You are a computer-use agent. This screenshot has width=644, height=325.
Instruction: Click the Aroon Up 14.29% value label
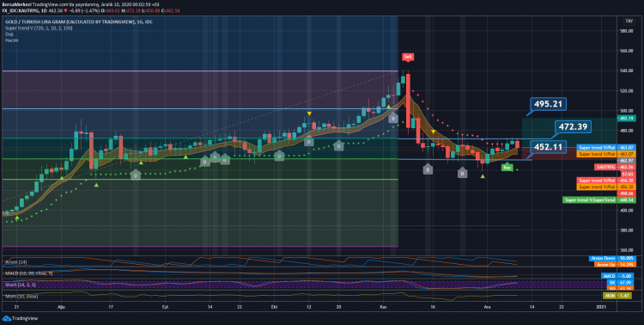[x=615, y=265]
